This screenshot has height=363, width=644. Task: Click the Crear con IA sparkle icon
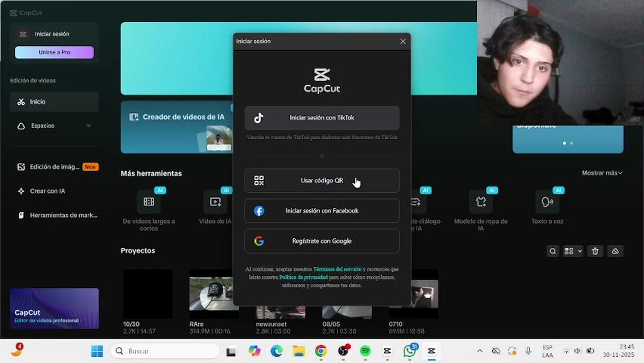pyautogui.click(x=21, y=191)
